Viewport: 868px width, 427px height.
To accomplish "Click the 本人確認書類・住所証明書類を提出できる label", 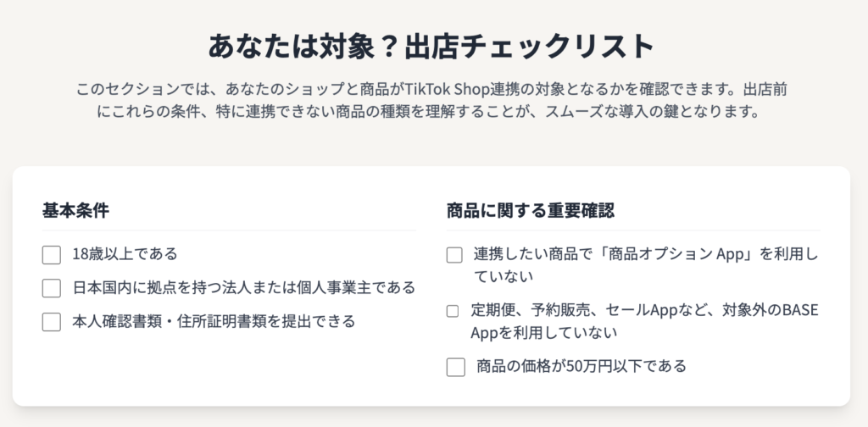I will click(214, 321).
